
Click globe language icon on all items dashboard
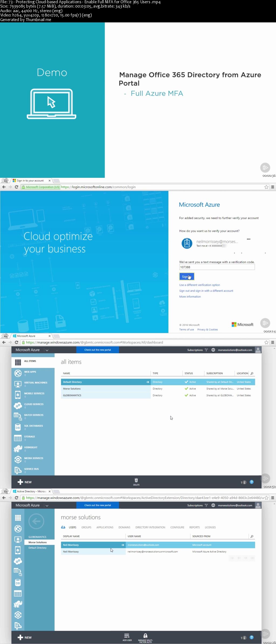point(213,350)
